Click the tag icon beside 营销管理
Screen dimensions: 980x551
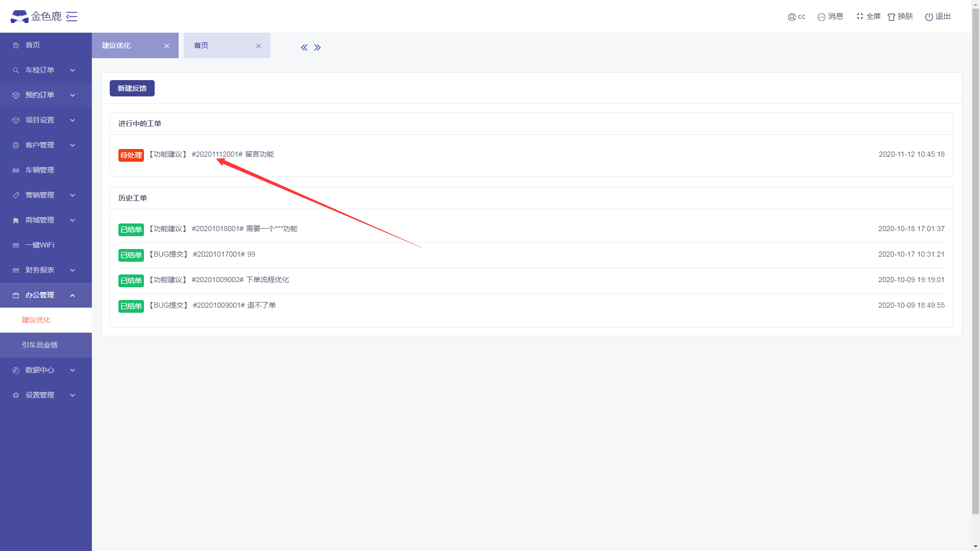click(16, 195)
